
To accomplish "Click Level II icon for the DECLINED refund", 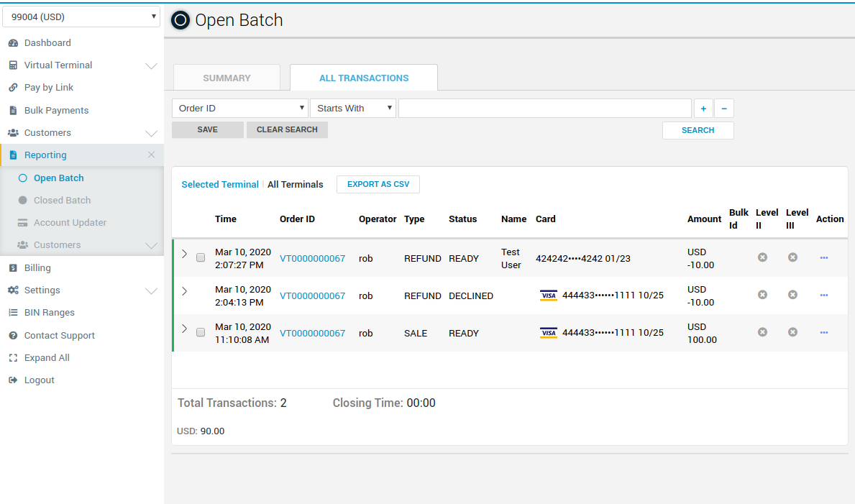I will coord(762,295).
